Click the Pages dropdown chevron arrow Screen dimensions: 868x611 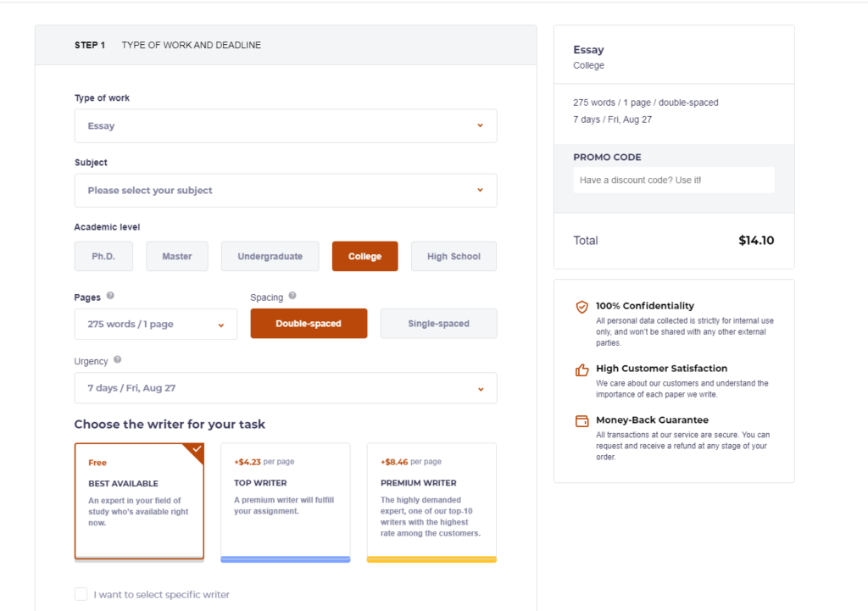click(221, 325)
